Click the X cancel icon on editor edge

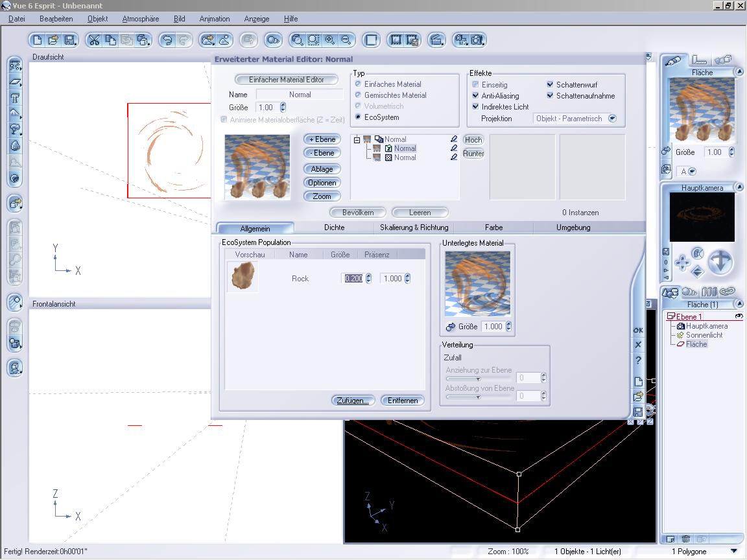[x=638, y=344]
